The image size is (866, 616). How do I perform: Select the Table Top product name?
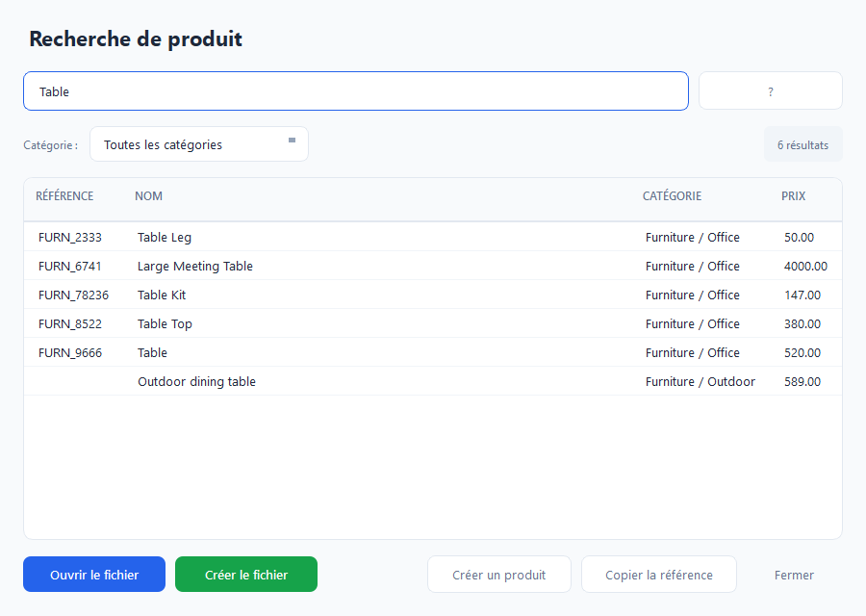(x=165, y=323)
